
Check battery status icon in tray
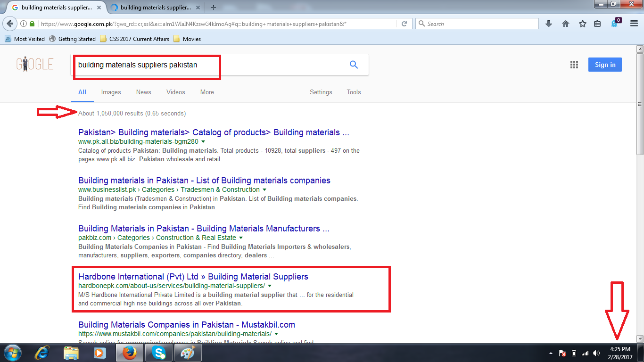574,353
